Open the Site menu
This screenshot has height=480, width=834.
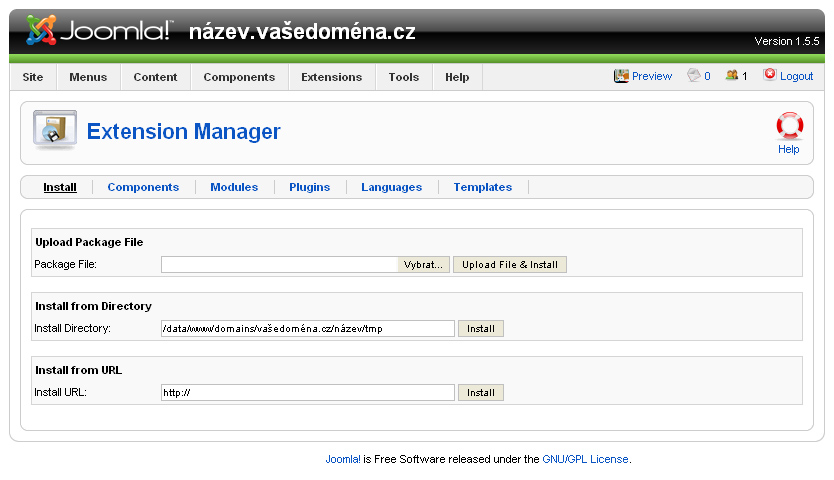point(32,77)
